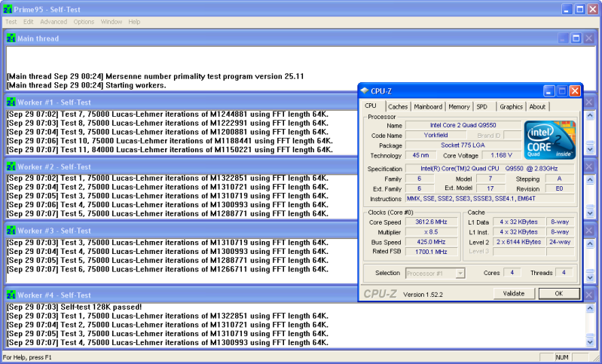
Task: Minimize the CPU-Z window
Action: tap(549, 91)
